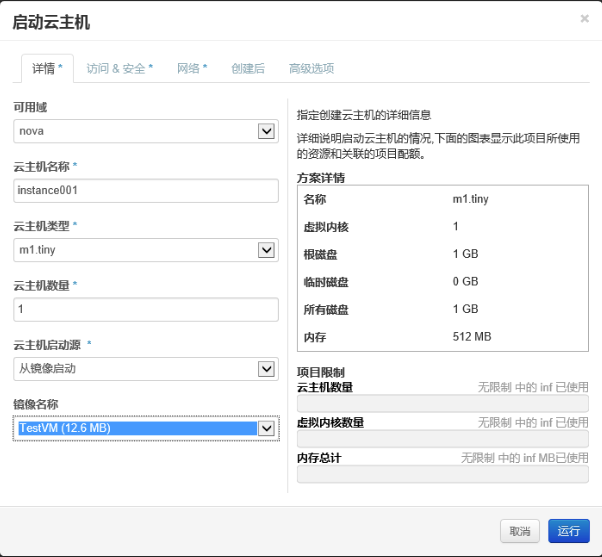Viewport: 602px width, 557px height.
Task: Open the 高级选项 tab
Action: coord(311,68)
